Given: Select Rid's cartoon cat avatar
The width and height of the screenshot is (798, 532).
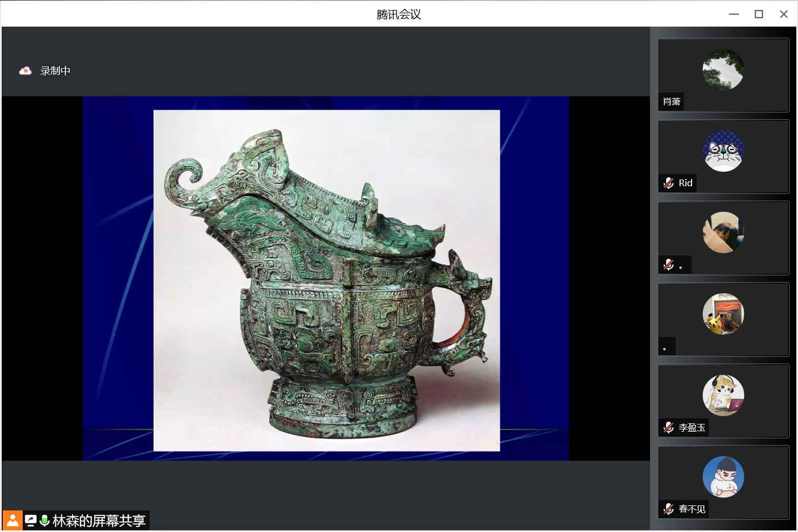Looking at the screenshot, I should [723, 151].
